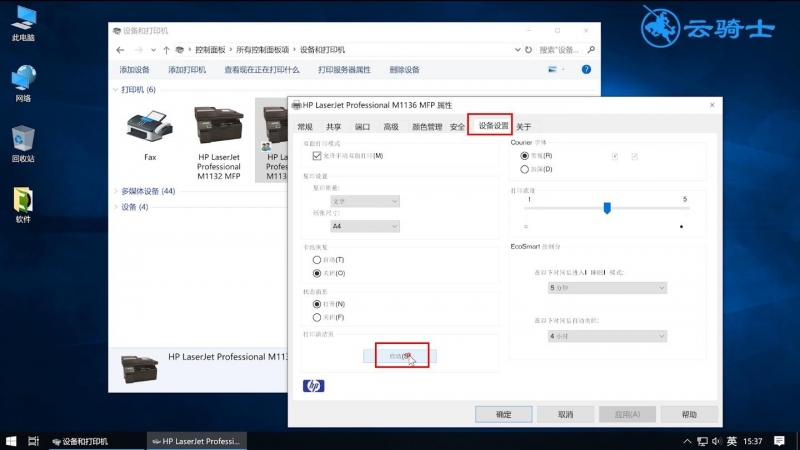Image resolution: width=800 pixels, height=450 pixels.
Task: Click the view options icon in toolbar
Action: [x=552, y=69]
